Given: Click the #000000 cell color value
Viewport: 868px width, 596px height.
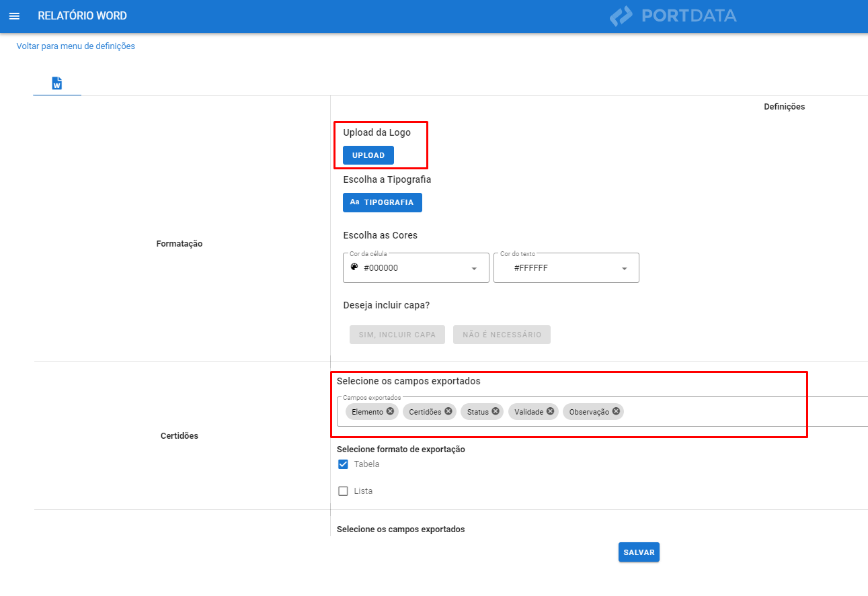Looking at the screenshot, I should 381,268.
